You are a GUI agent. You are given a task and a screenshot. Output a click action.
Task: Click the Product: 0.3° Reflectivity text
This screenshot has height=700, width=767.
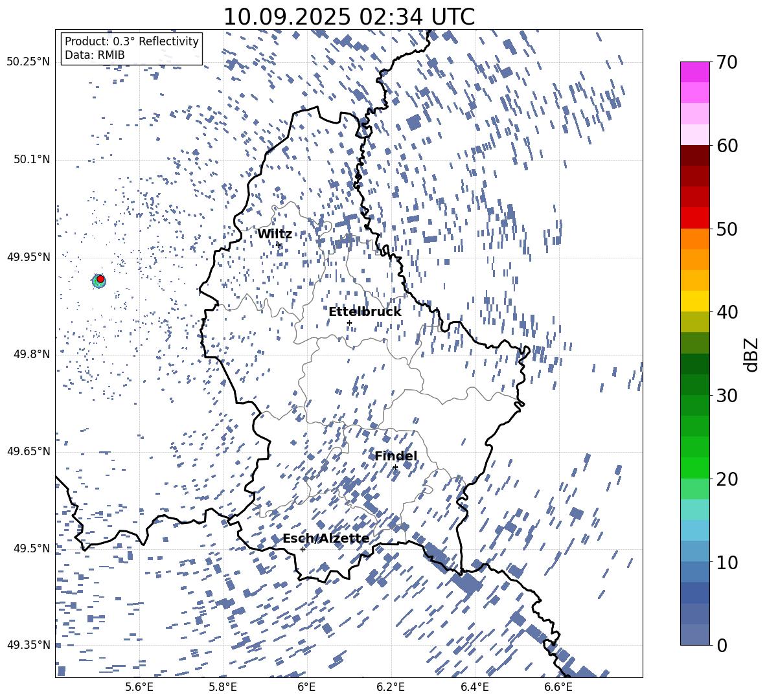tap(132, 41)
